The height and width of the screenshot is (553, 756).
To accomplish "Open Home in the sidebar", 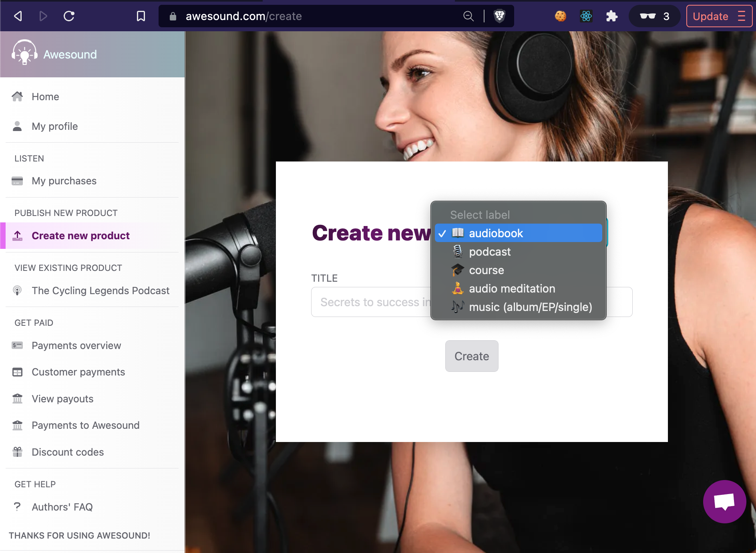I will [x=45, y=97].
